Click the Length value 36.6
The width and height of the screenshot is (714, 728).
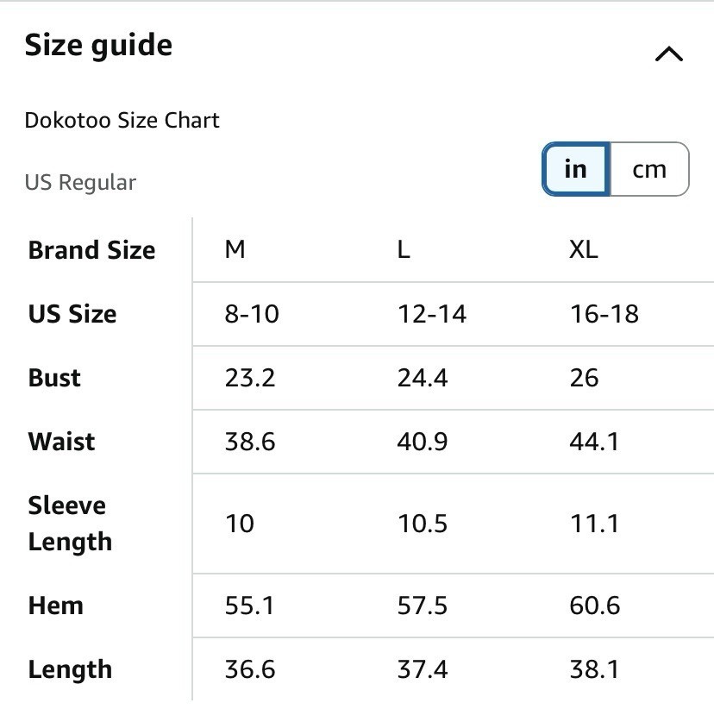250,669
